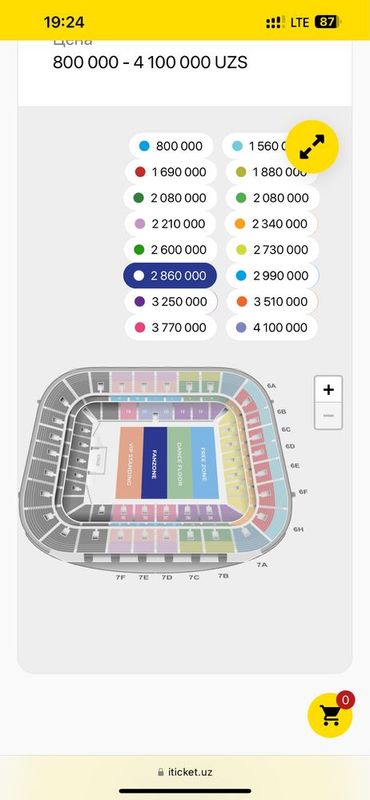Choose the 2 730 000 price filter

click(272, 250)
